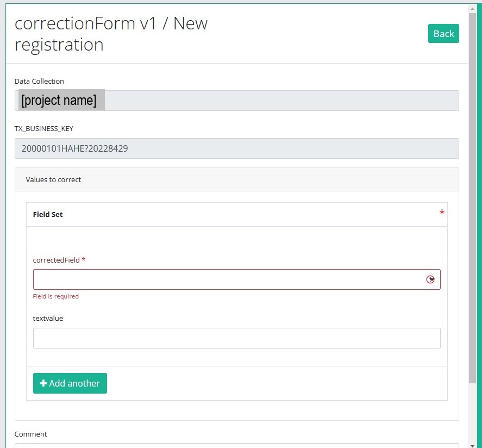Click the textvalue label
The height and width of the screenshot is (448, 482).
(48, 318)
